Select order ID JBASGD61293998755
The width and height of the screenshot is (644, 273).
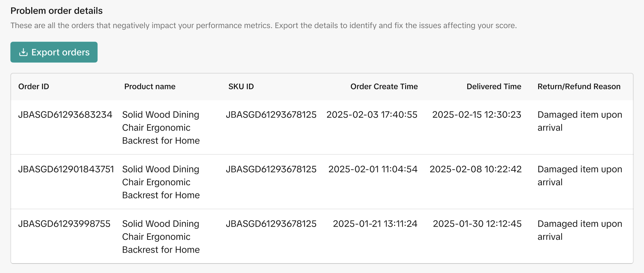(64, 224)
